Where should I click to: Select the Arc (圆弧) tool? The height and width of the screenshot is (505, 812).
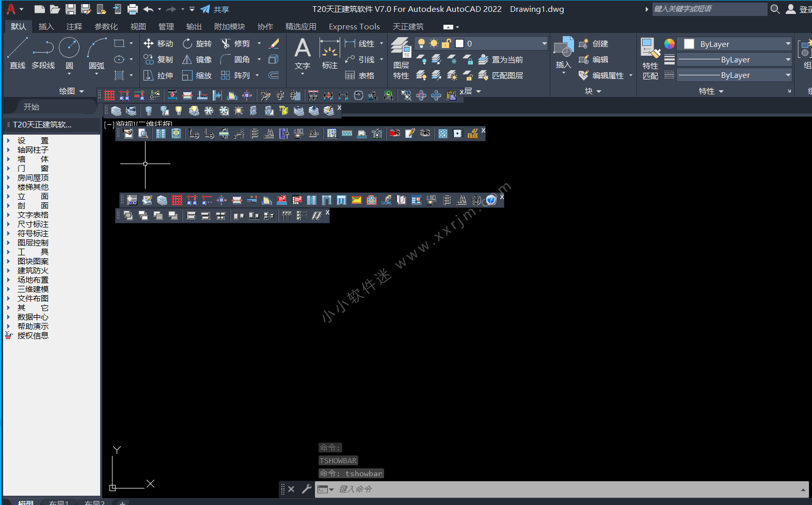[x=97, y=54]
